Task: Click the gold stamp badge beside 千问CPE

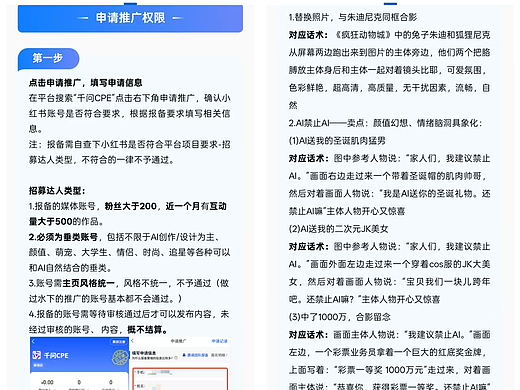Action: click(120, 358)
